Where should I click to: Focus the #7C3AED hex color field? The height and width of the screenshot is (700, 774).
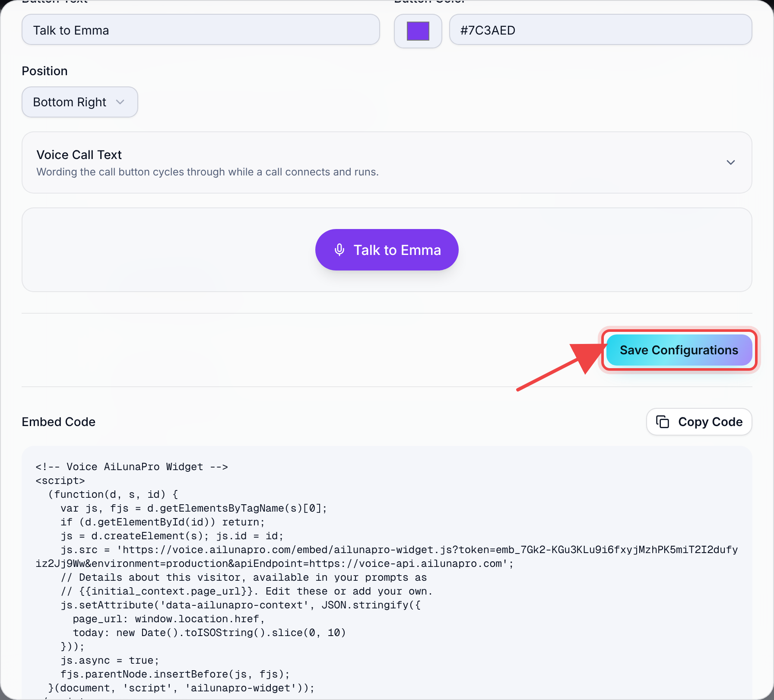[600, 30]
